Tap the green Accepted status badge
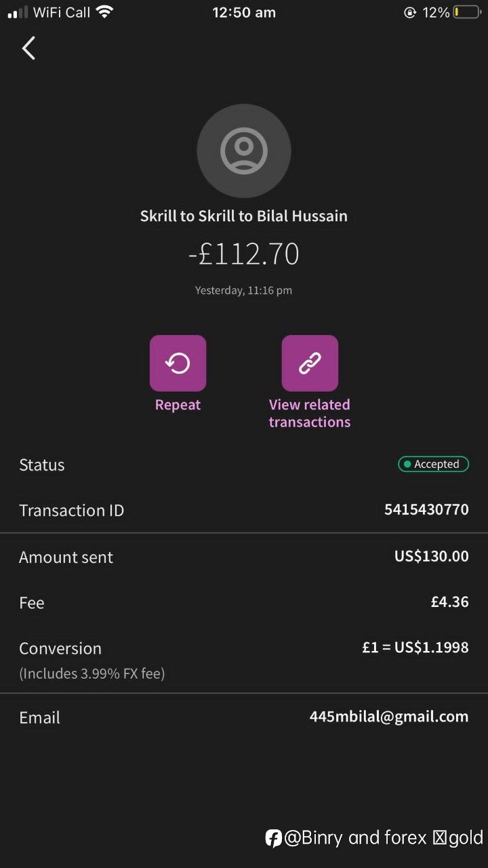The height and width of the screenshot is (868, 488). click(x=433, y=465)
